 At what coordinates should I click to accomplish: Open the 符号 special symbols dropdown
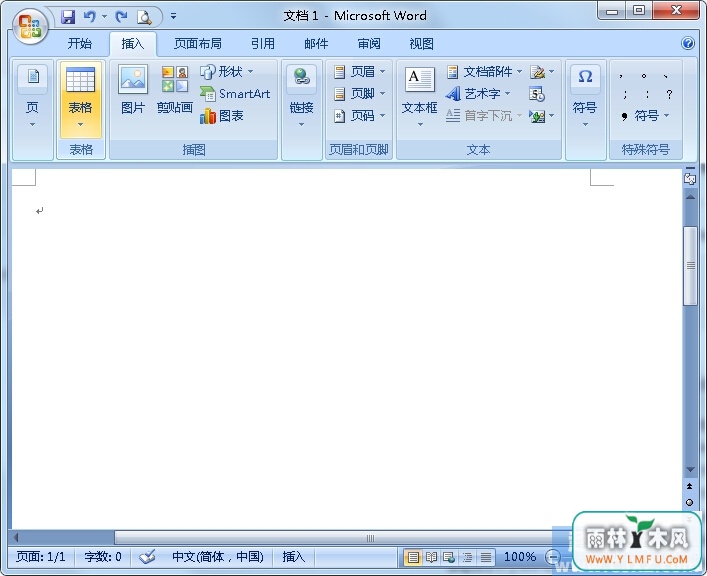[645, 116]
